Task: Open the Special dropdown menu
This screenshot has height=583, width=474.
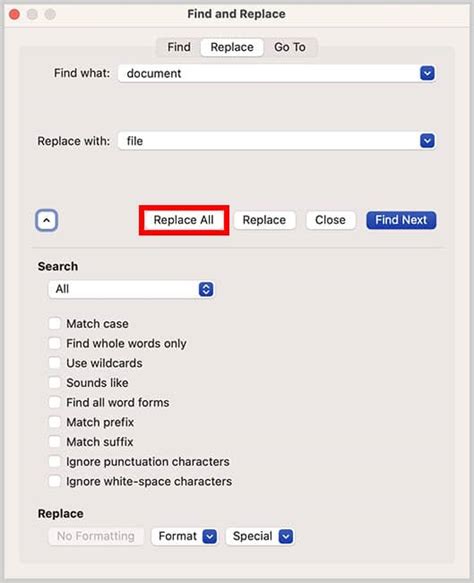Action: pyautogui.click(x=260, y=536)
